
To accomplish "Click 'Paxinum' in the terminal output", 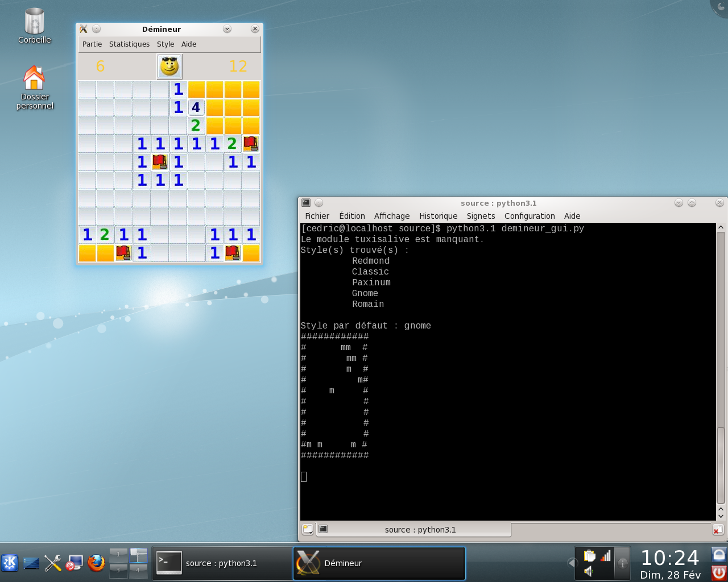I will 371,282.
